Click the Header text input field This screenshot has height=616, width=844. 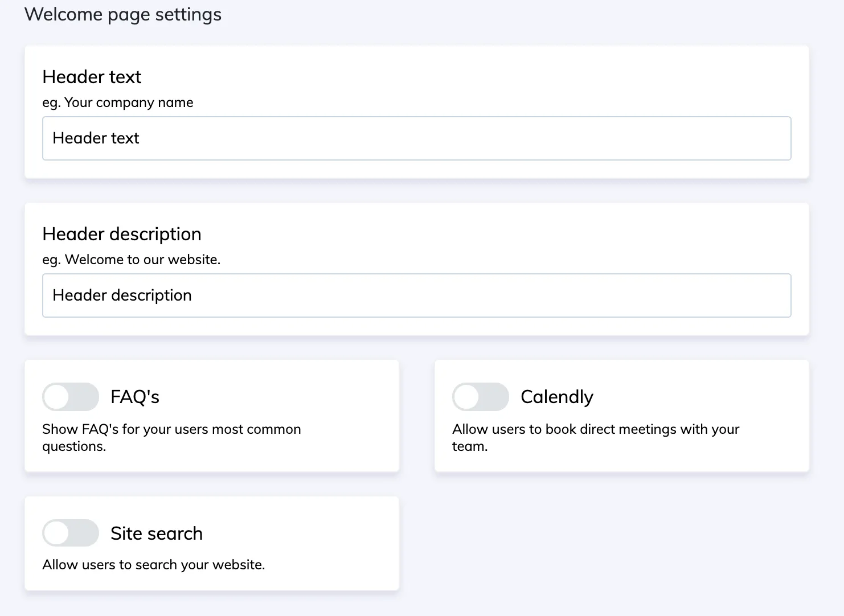coord(417,138)
